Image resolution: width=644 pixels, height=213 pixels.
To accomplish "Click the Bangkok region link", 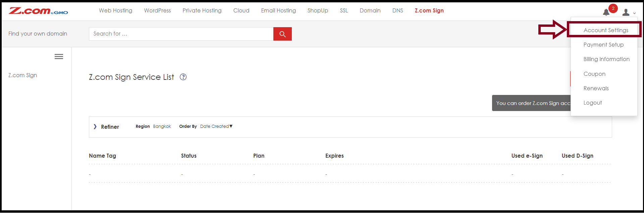I will coord(162,126).
